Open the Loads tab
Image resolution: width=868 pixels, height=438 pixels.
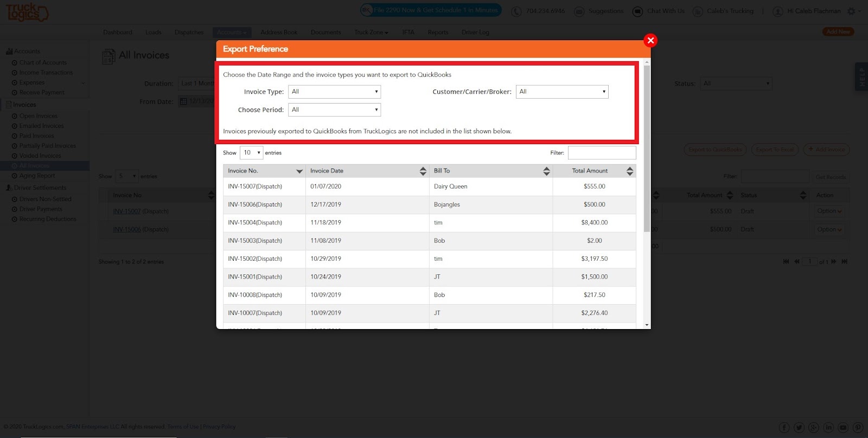tap(154, 33)
